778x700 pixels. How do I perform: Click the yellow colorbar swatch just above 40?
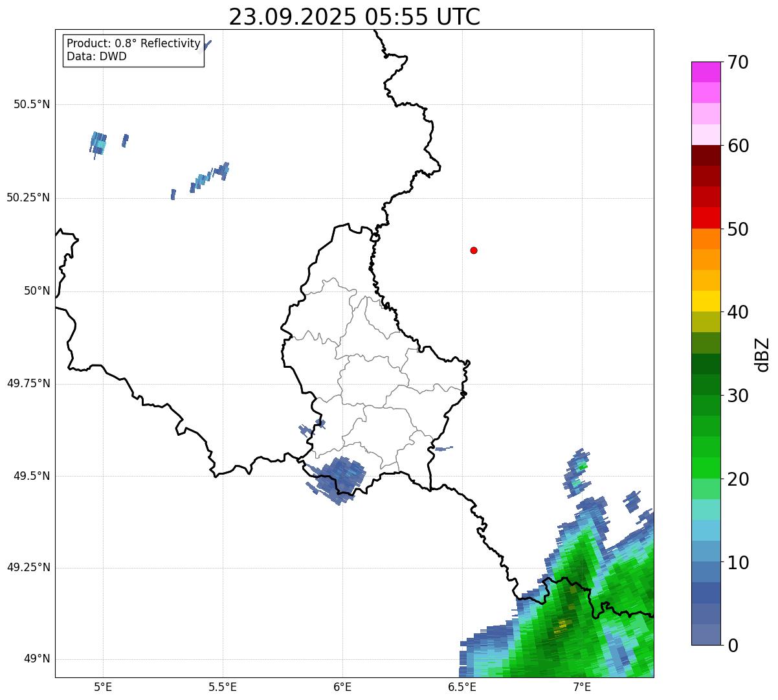(706, 301)
